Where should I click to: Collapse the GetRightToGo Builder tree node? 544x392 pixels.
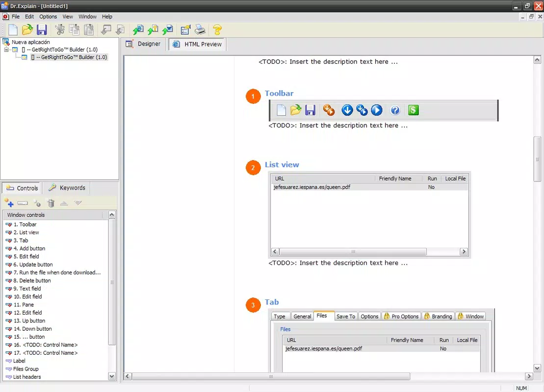(x=6, y=49)
